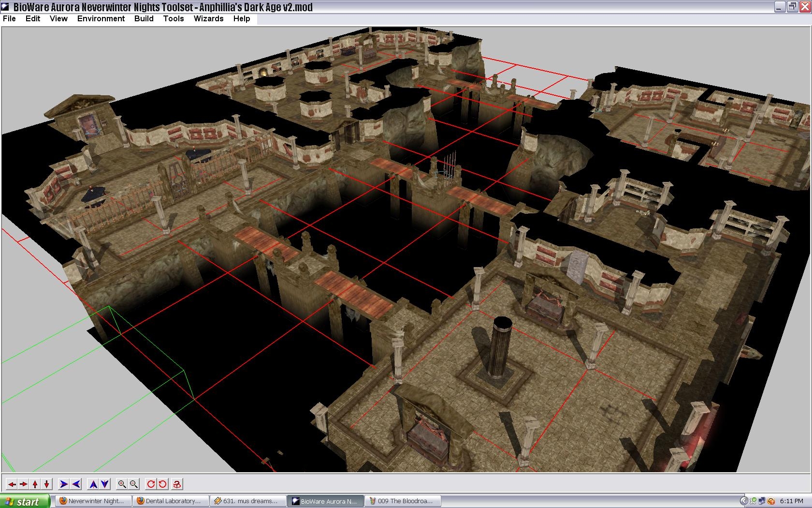Viewport: 812px width, 508px height.
Task: Click the blue right-pointing camera arrow
Action: tap(64, 484)
